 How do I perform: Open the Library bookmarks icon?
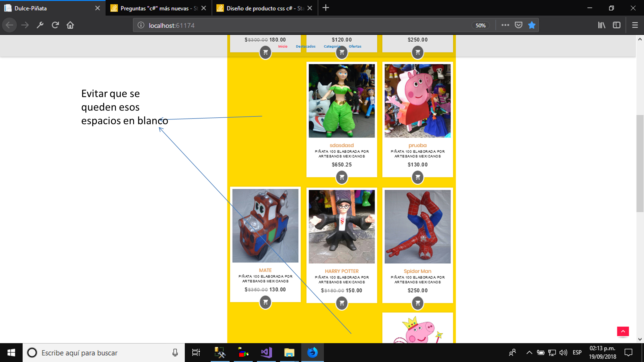pos(601,25)
